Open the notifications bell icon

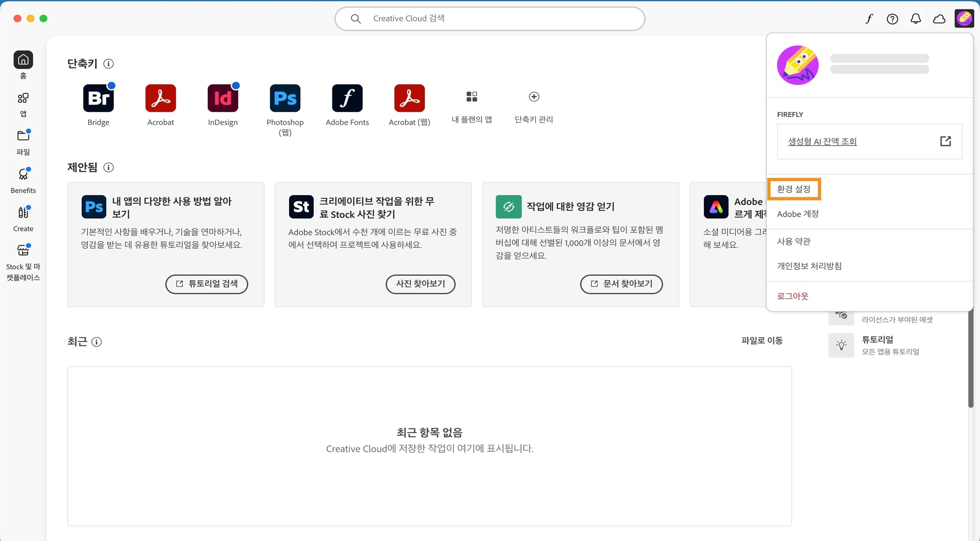915,18
